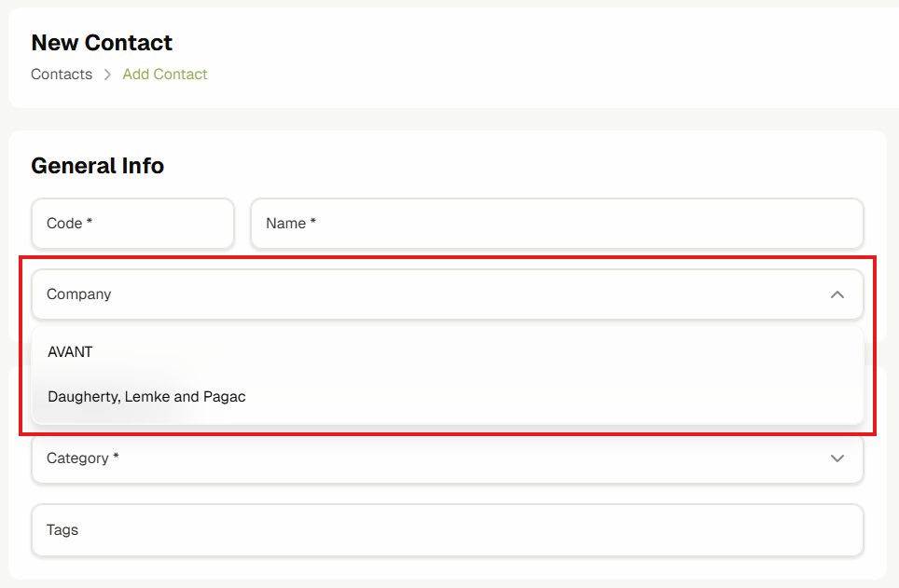The width and height of the screenshot is (899, 588).
Task: Click the Tags placeholder text
Action: [62, 530]
